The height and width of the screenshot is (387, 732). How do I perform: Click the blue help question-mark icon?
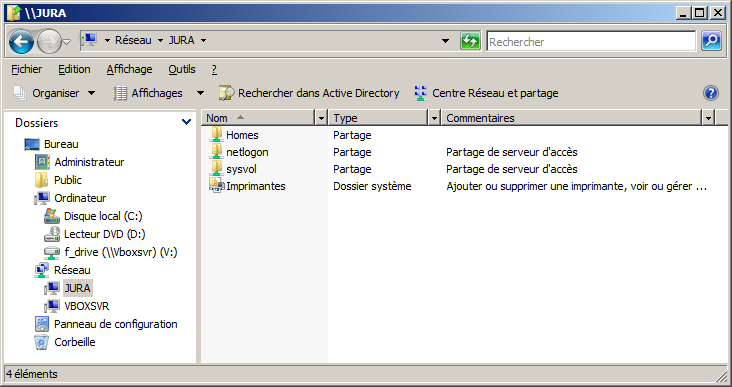click(x=711, y=93)
